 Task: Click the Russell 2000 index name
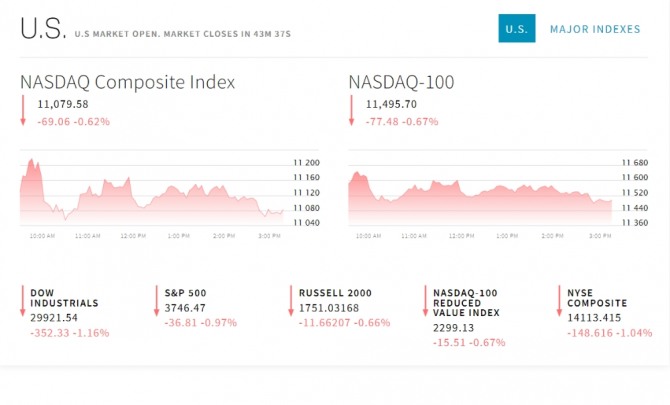coord(335,292)
